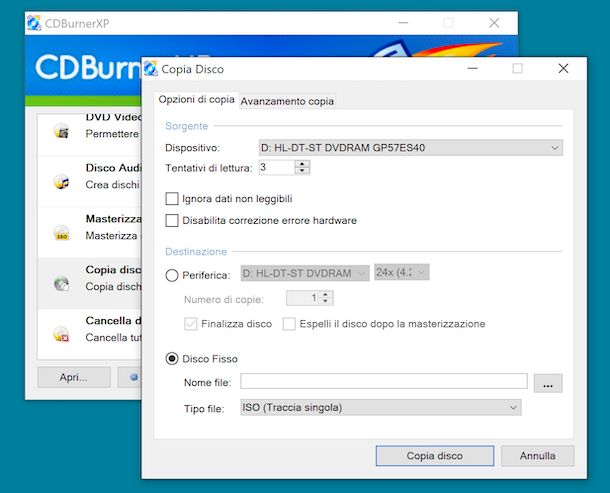Screen dimensions: 610x493
Task: Minimize the CDBurnerXP main window
Action: 403,23
